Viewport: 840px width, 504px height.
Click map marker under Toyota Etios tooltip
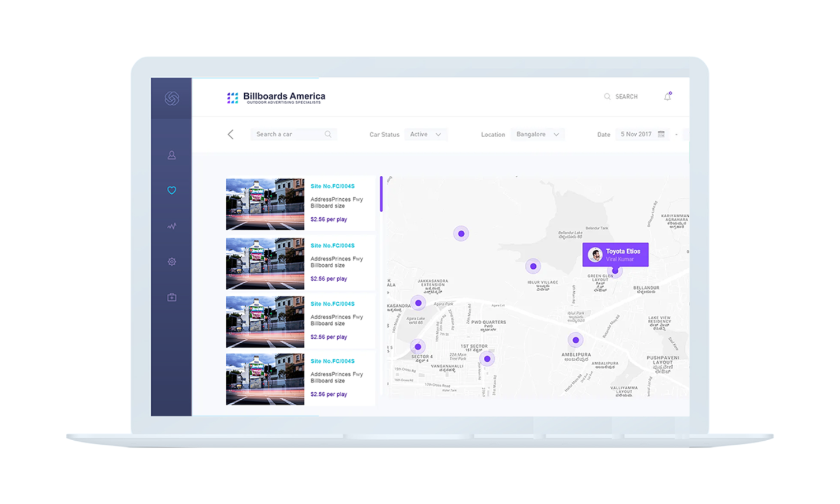615,271
